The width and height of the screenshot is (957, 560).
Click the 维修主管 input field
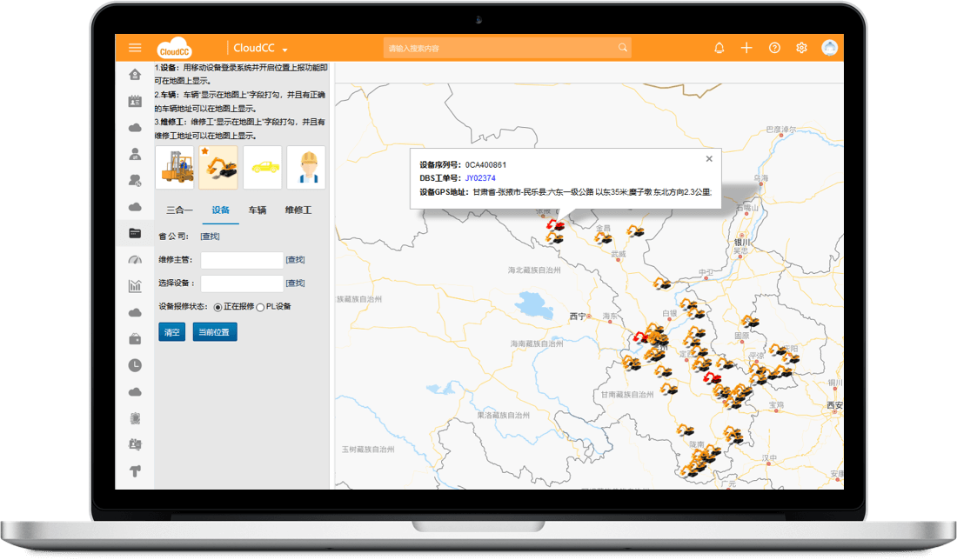[x=242, y=260]
